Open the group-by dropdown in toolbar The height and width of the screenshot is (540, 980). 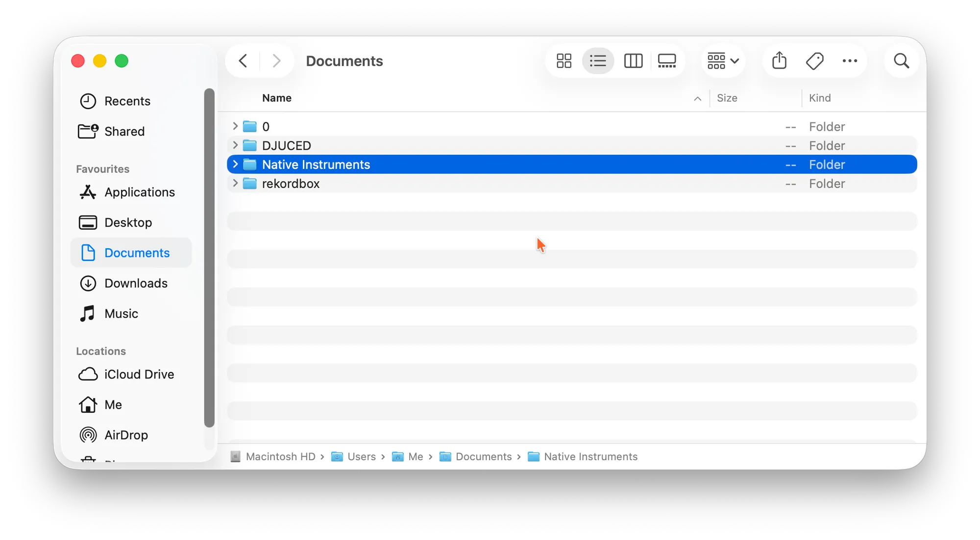[x=723, y=61]
